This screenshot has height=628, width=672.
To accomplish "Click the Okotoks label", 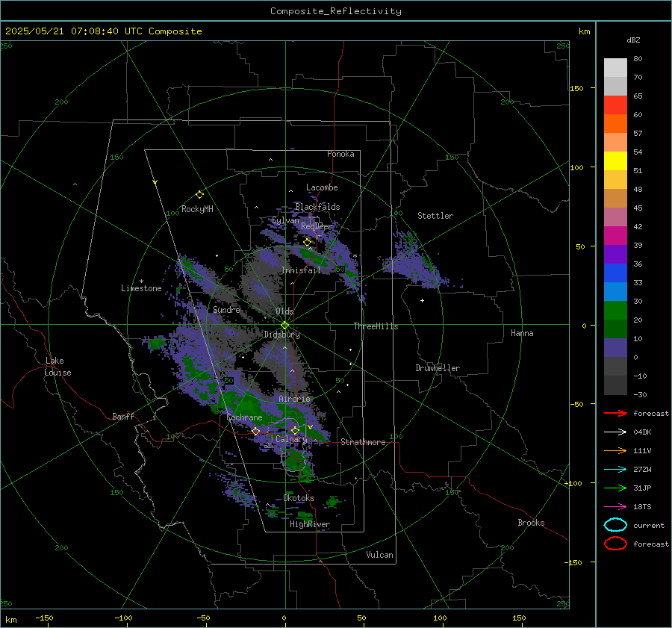I will click(299, 498).
